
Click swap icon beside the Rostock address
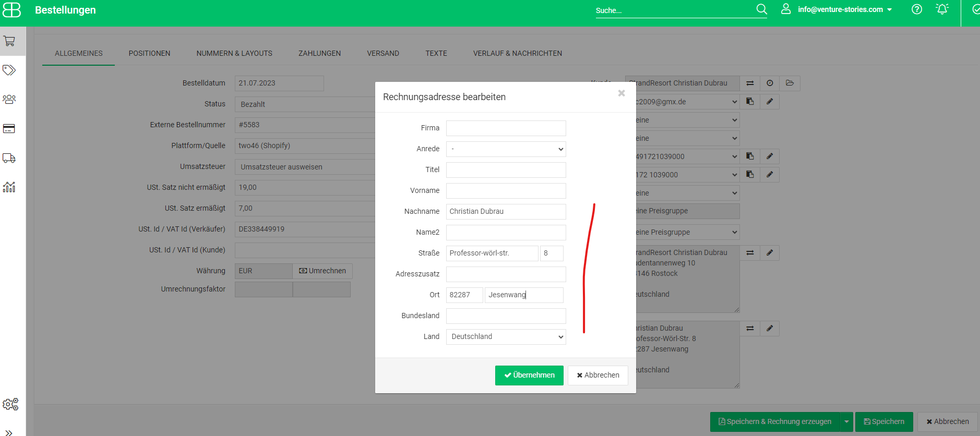[x=750, y=253]
